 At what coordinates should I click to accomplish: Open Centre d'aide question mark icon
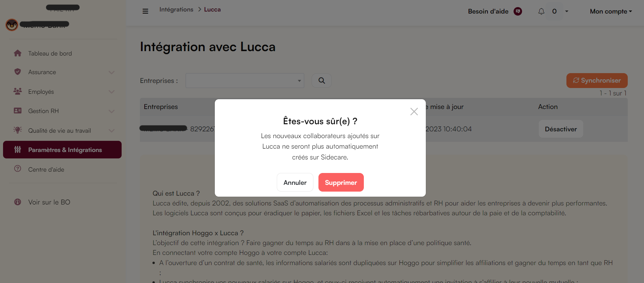(17, 169)
